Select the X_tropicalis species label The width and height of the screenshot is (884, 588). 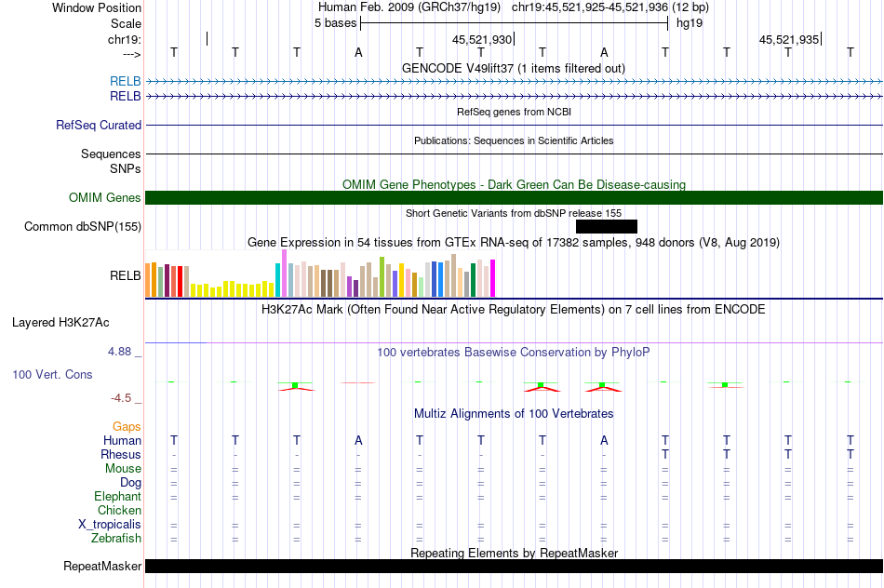pos(110,525)
